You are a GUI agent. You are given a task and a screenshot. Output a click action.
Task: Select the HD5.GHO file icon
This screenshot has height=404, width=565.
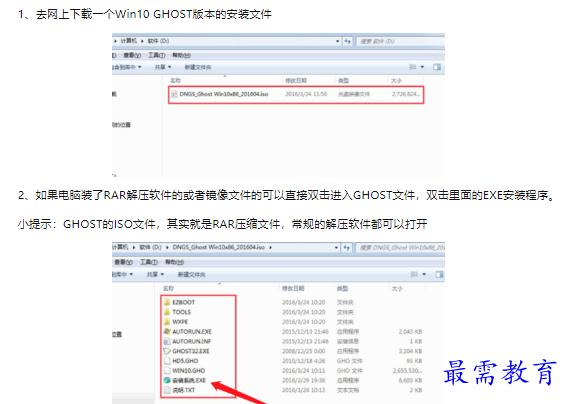(167, 360)
